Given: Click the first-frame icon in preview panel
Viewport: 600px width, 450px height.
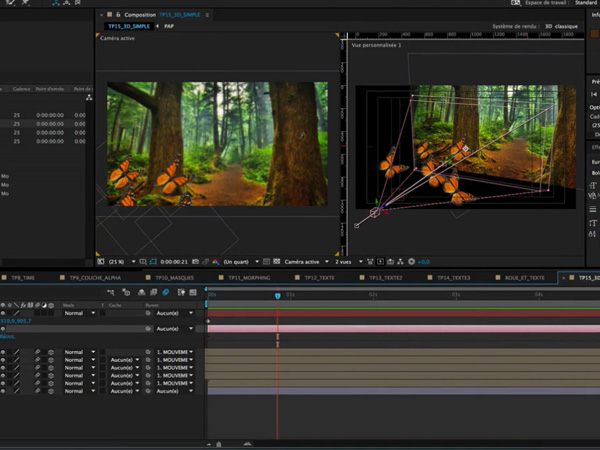Looking at the screenshot, I should [x=594, y=94].
